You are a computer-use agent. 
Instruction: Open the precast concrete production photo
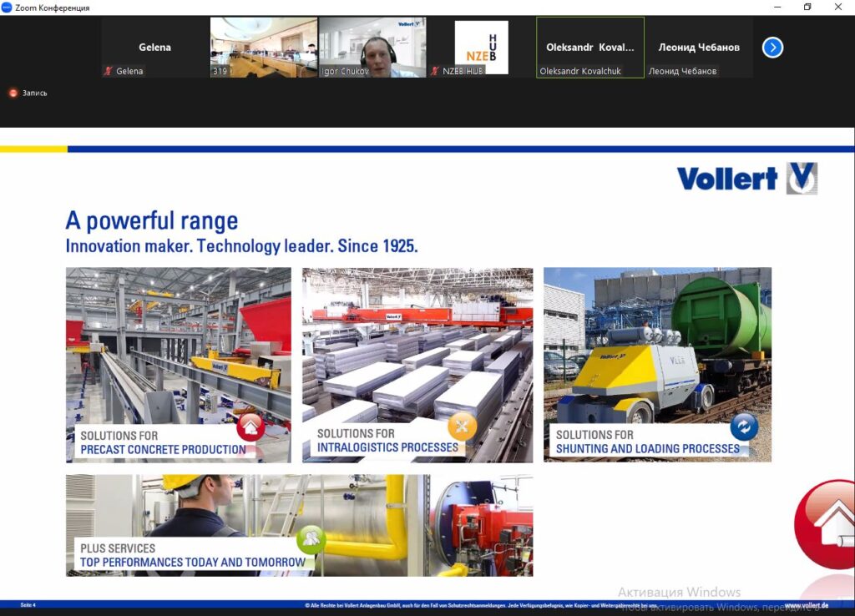click(x=179, y=365)
